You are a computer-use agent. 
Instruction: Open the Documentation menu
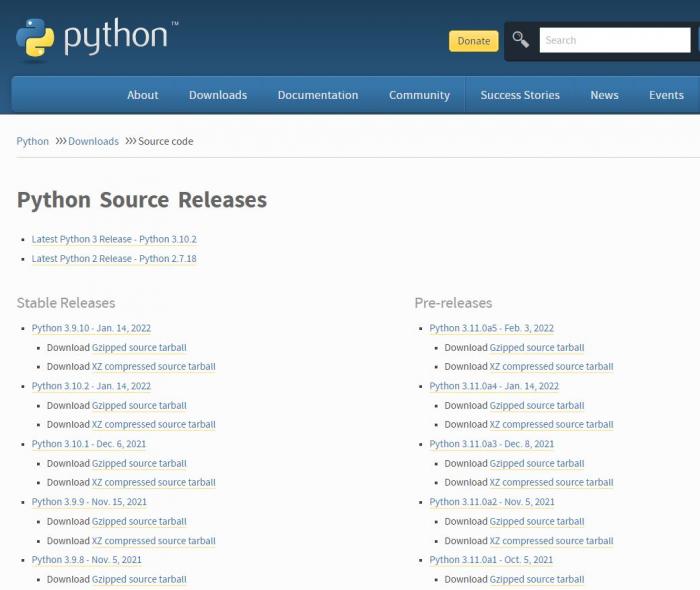click(318, 95)
